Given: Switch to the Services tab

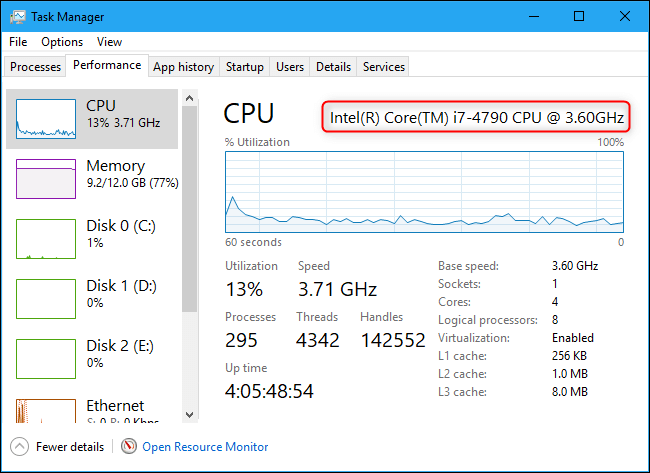Looking at the screenshot, I should pyautogui.click(x=384, y=67).
